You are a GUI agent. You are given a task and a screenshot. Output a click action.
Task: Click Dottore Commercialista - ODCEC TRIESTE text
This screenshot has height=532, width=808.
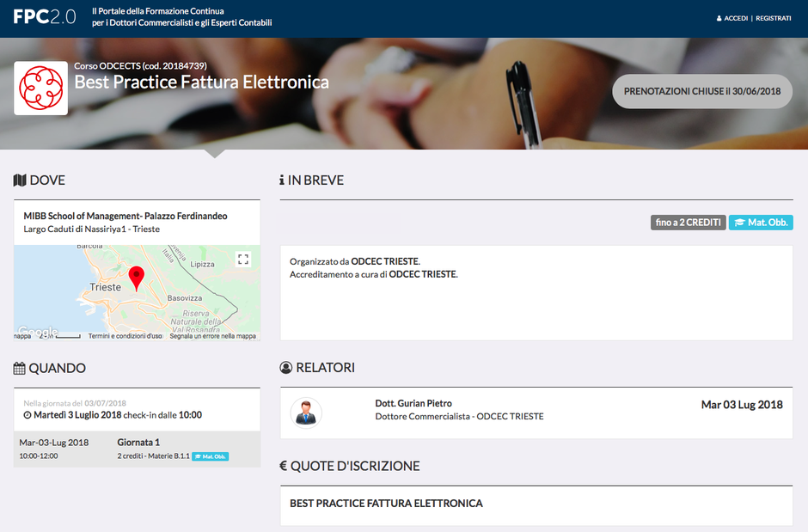tap(459, 416)
